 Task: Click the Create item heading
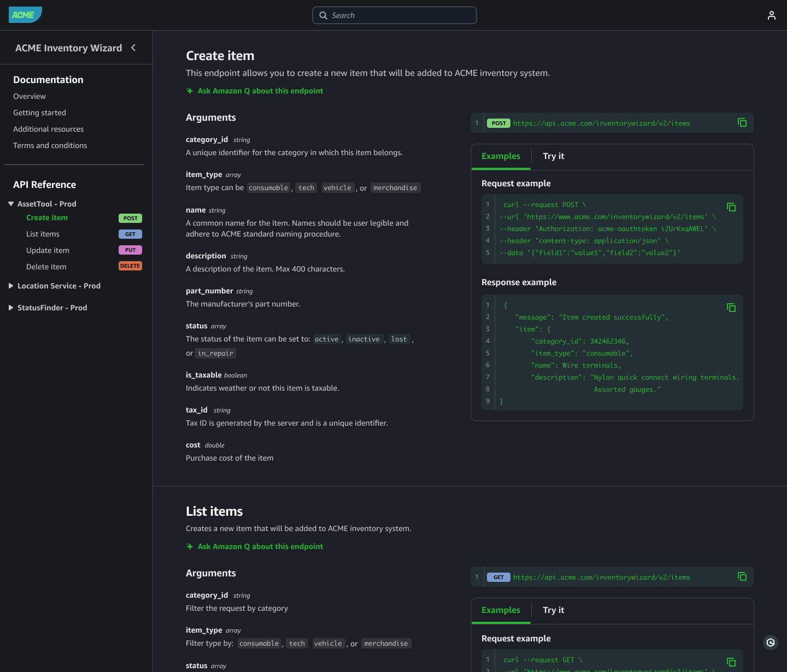click(x=220, y=56)
